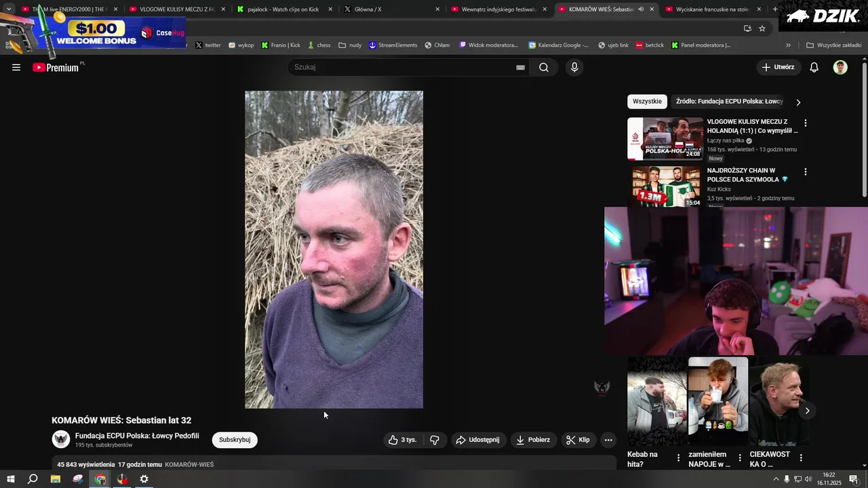Open more actions three-dot menu below video
Viewport: 868px width, 488px height.
click(x=608, y=440)
